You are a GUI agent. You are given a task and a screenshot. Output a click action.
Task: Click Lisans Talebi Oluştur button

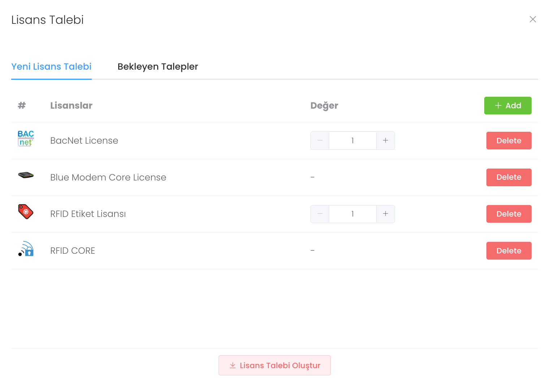[275, 365]
